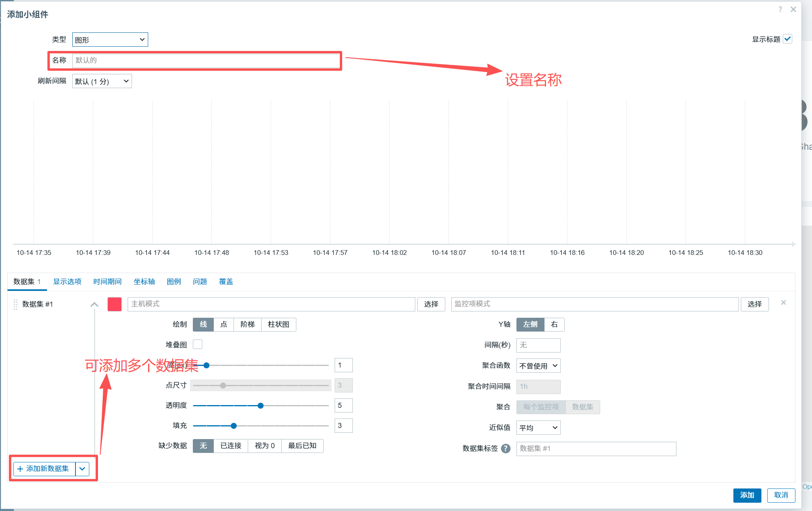Click Select button next to host pattern
The width and height of the screenshot is (812, 511).
431,304
